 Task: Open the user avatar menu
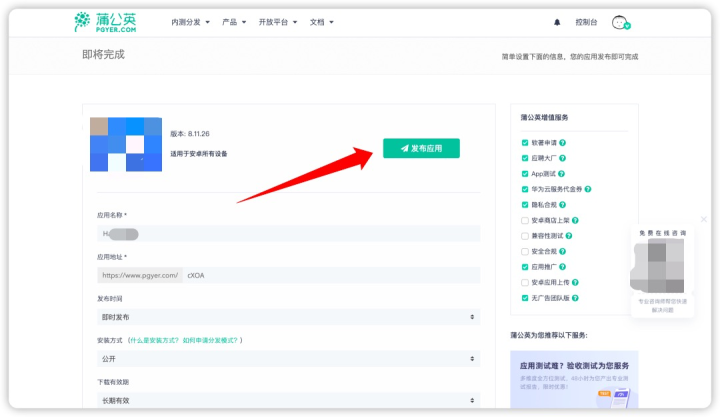[x=621, y=22]
